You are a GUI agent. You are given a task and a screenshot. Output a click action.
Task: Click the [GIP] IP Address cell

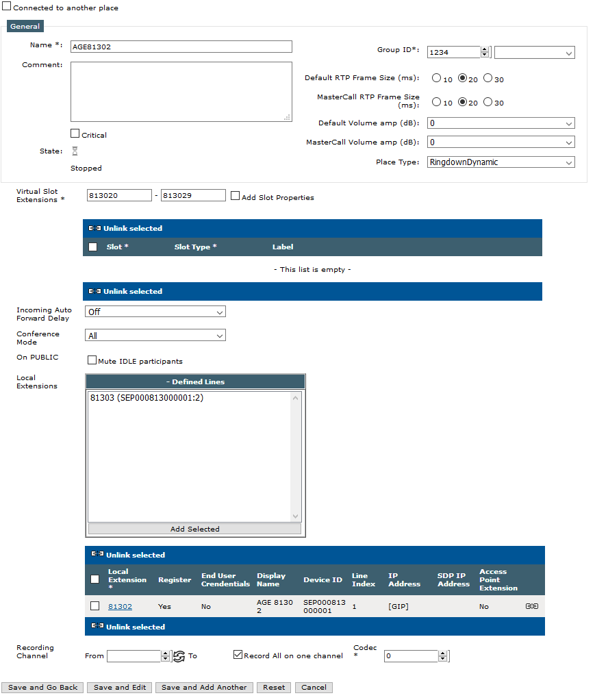pyautogui.click(x=398, y=606)
